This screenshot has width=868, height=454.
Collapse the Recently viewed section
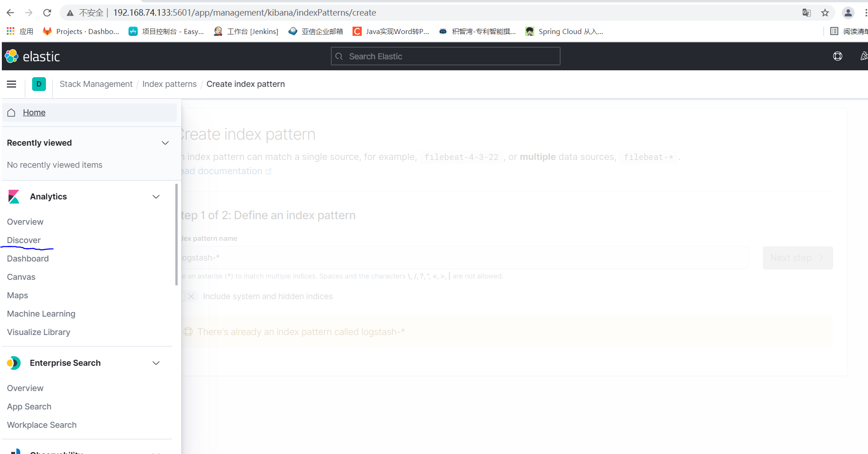click(x=165, y=143)
